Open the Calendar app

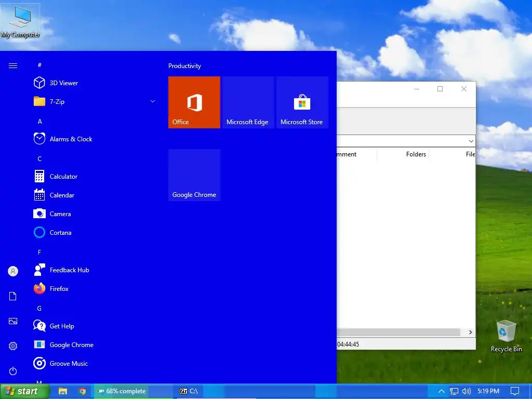62,195
